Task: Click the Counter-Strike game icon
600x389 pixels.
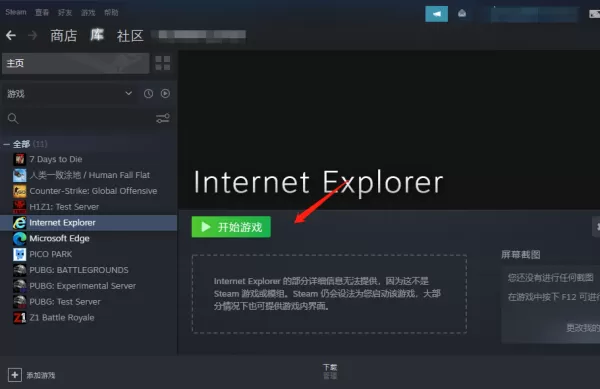Action: 20,191
